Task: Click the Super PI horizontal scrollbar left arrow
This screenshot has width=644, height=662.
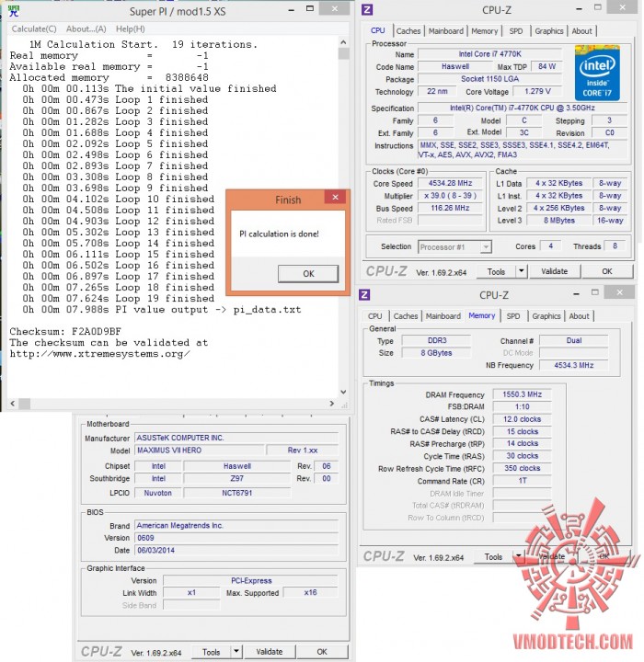Action: click(12, 404)
